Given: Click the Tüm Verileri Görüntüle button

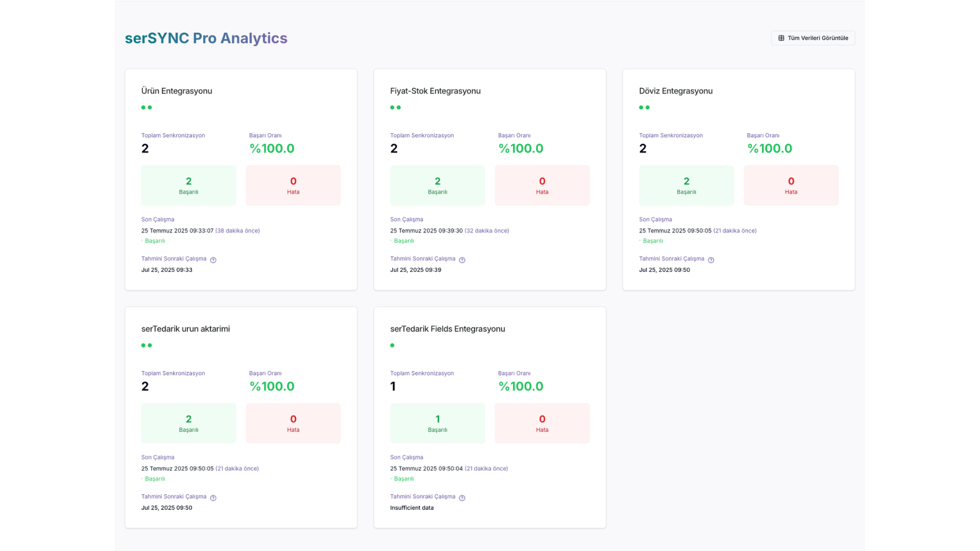Looking at the screenshot, I should tap(813, 38).
